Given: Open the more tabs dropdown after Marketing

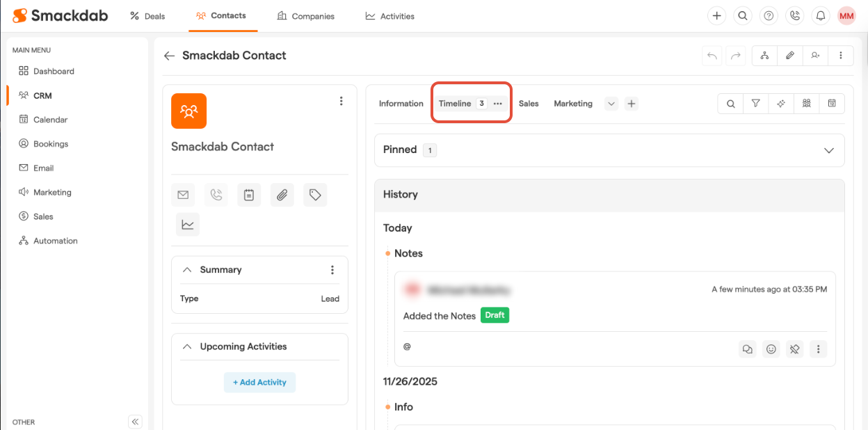Looking at the screenshot, I should pyautogui.click(x=611, y=104).
